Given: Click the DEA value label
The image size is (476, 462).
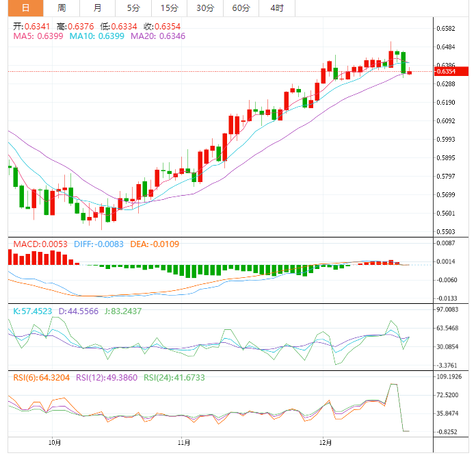Looking at the screenshot, I should [x=155, y=244].
